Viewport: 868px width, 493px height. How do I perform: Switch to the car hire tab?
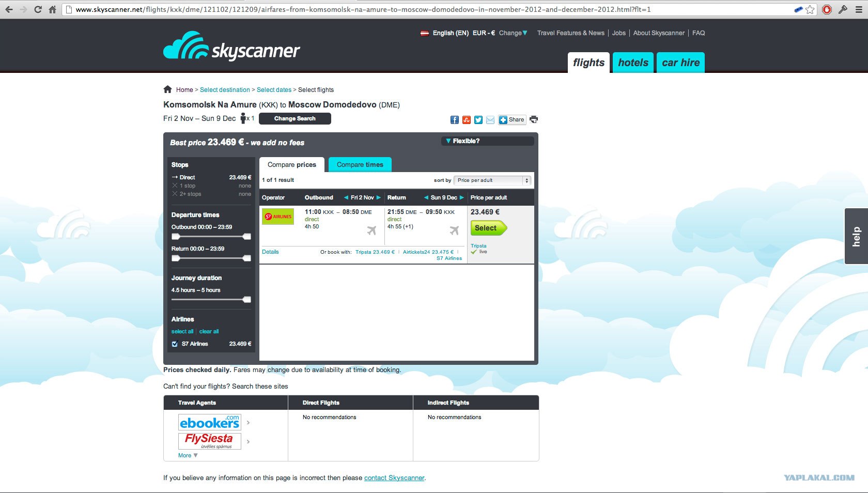(680, 63)
